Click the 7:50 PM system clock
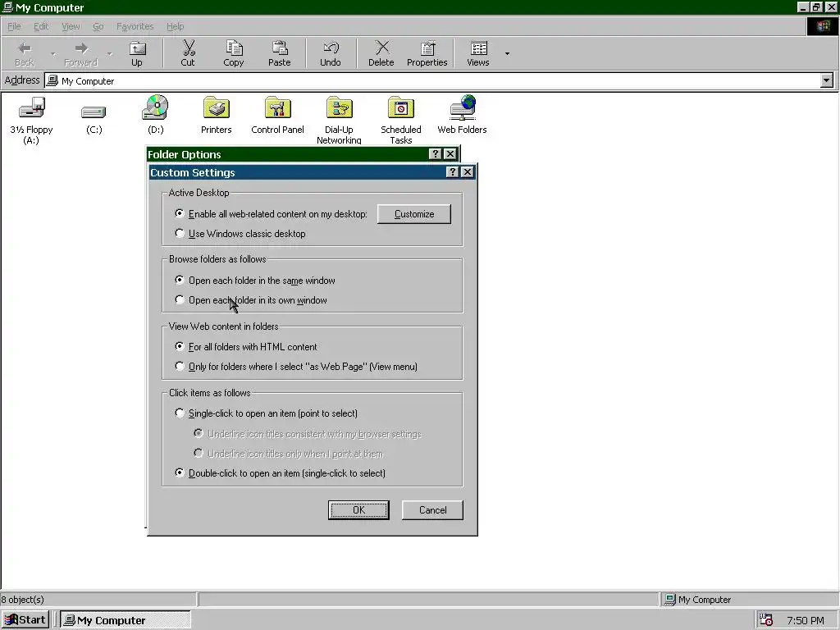Viewport: 840px width, 630px height. pyautogui.click(x=806, y=620)
